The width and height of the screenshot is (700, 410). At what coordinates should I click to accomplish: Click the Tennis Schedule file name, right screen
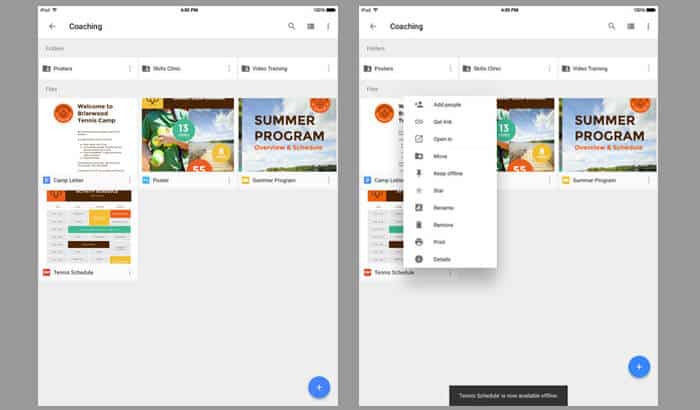pos(394,272)
